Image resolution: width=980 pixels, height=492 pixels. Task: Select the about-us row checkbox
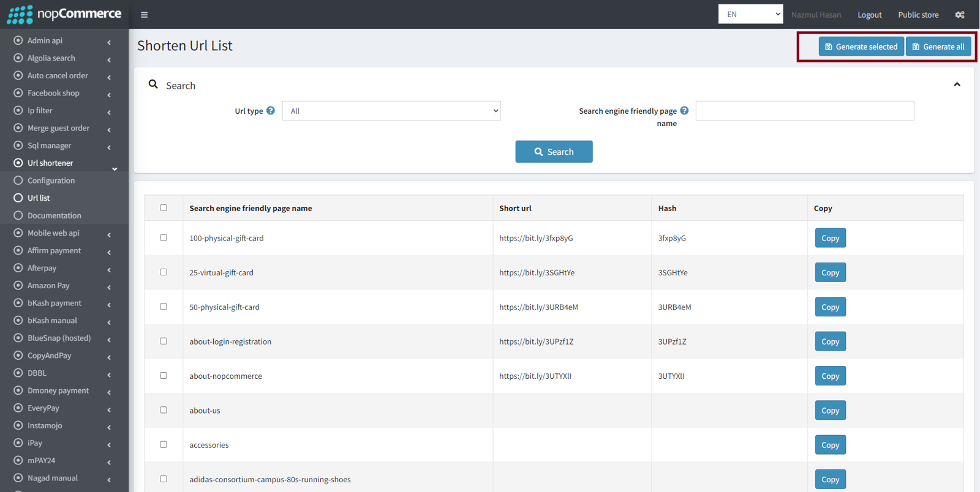pyautogui.click(x=164, y=410)
